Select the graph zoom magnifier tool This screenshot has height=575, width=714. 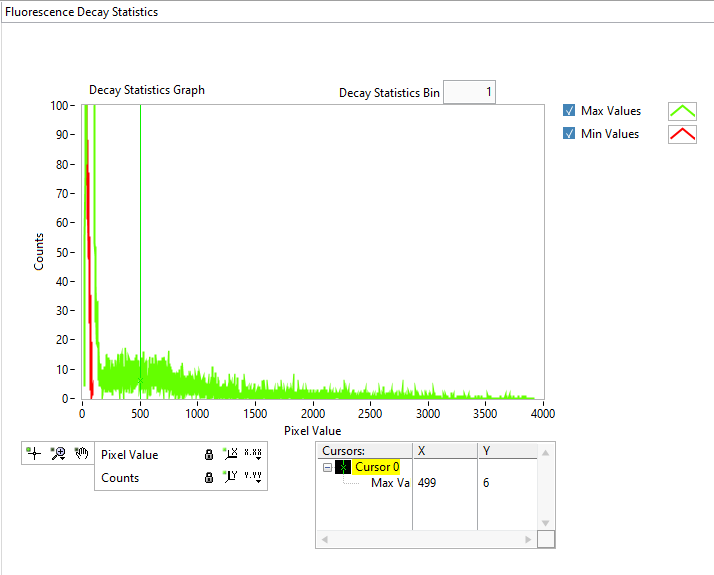[x=58, y=453]
